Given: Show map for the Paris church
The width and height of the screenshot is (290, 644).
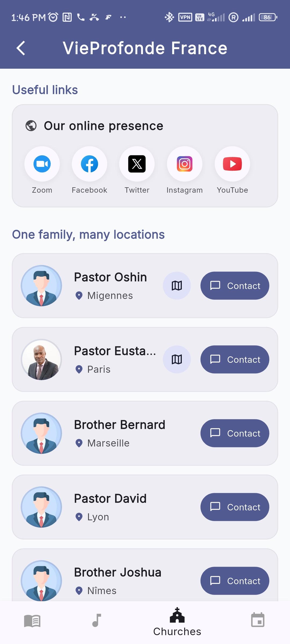Looking at the screenshot, I should click(x=177, y=359).
